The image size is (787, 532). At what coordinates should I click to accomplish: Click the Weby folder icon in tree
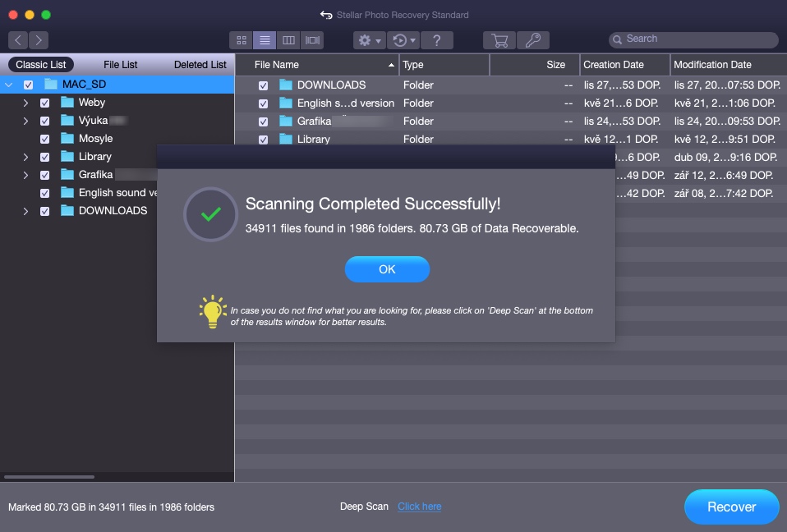(67, 103)
